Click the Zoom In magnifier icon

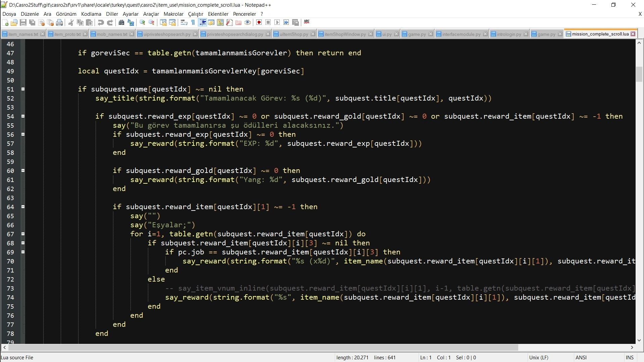click(x=143, y=22)
